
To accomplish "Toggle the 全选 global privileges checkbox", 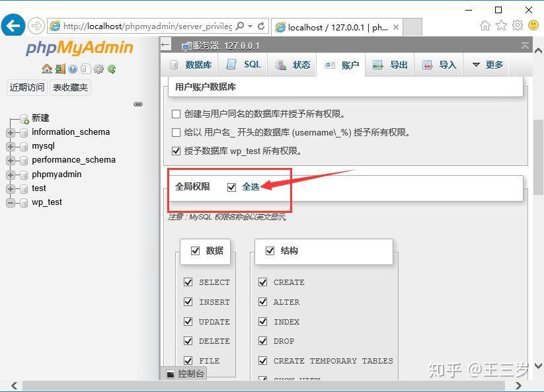I will tap(231, 187).
